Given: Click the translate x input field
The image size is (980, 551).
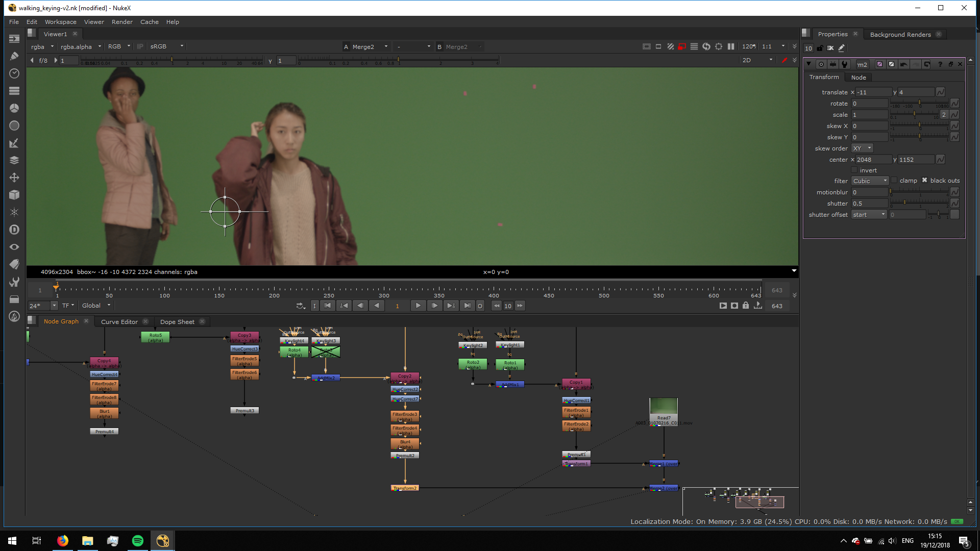Looking at the screenshot, I should 874,92.
